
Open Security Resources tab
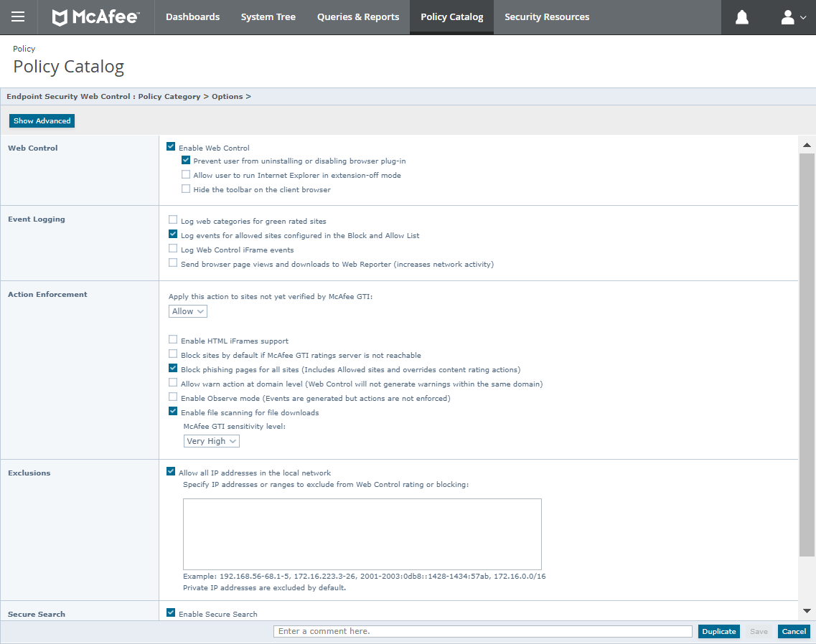(x=546, y=17)
